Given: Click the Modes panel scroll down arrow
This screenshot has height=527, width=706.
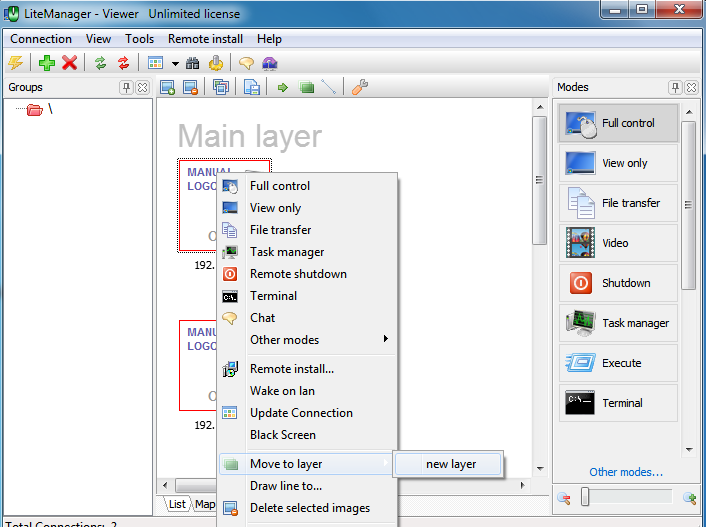Looking at the screenshot, I should pyautogui.click(x=689, y=450).
